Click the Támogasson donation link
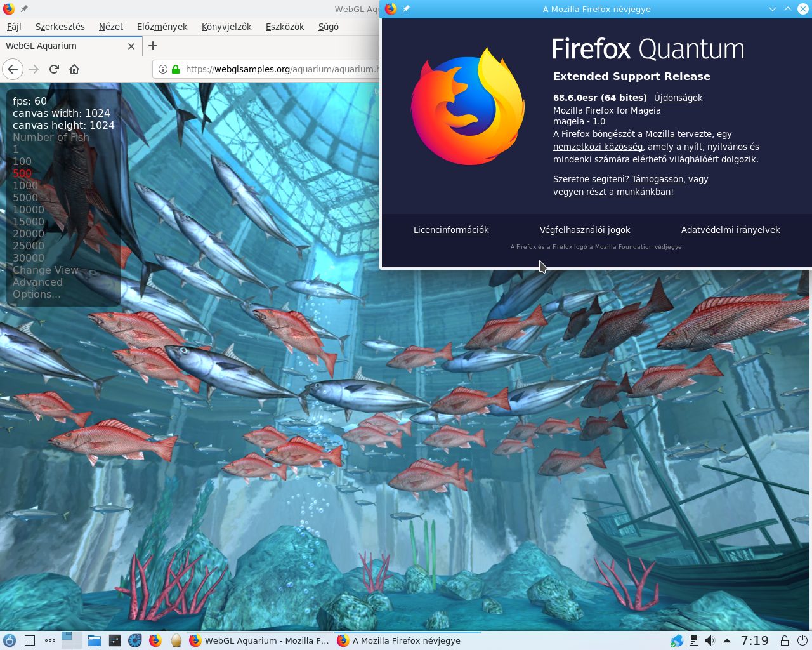This screenshot has width=812, height=650. [658, 179]
